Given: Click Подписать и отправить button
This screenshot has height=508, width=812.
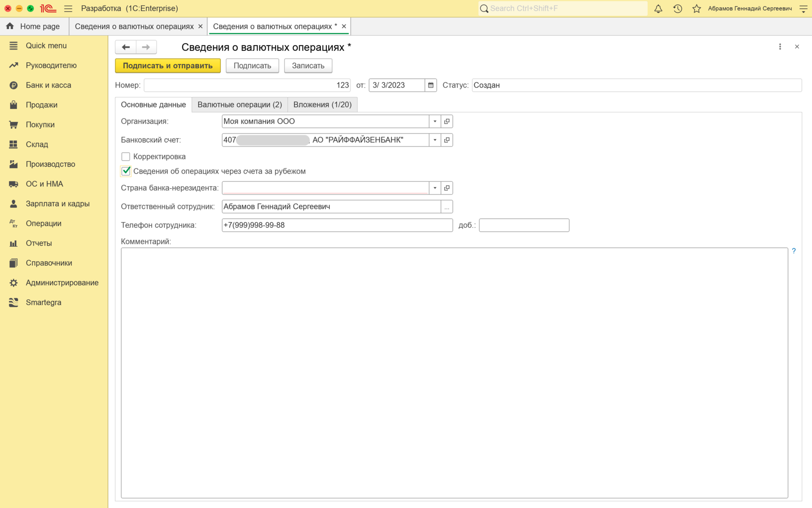Looking at the screenshot, I should click(x=168, y=66).
